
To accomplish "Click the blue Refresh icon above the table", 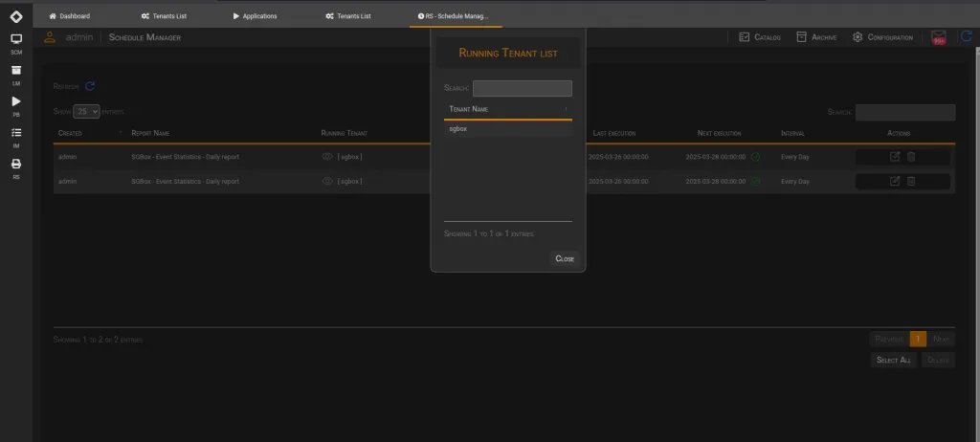I will coord(90,86).
